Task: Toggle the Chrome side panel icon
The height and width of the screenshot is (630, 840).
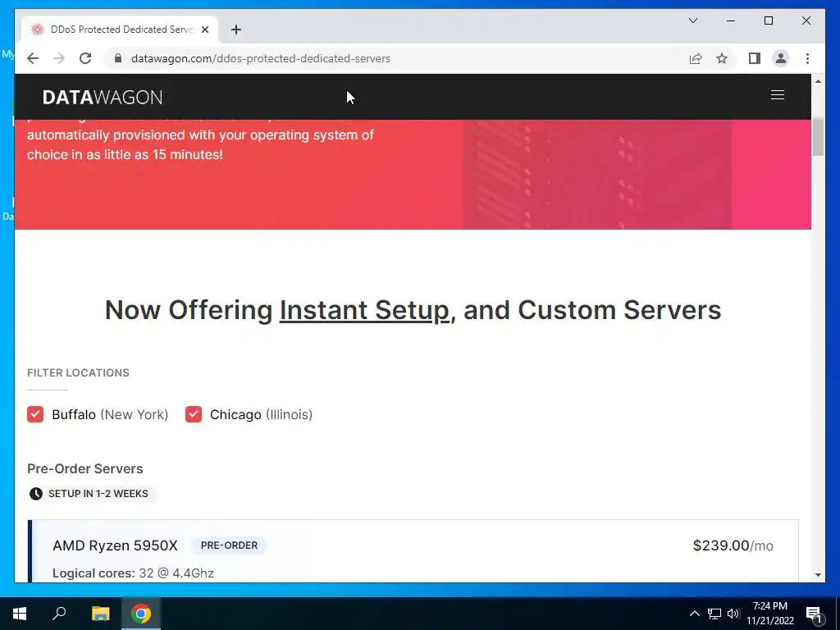Action: tap(755, 58)
